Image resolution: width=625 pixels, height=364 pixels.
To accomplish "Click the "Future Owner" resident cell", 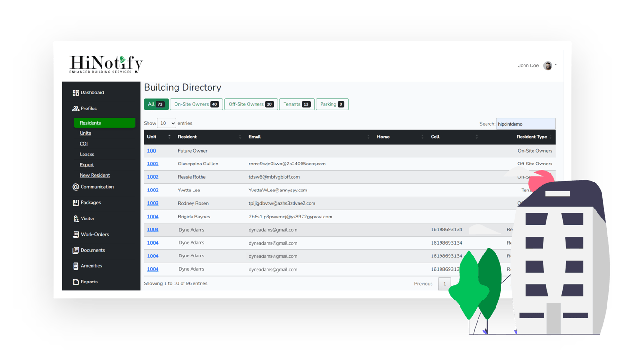I will 193,151.
